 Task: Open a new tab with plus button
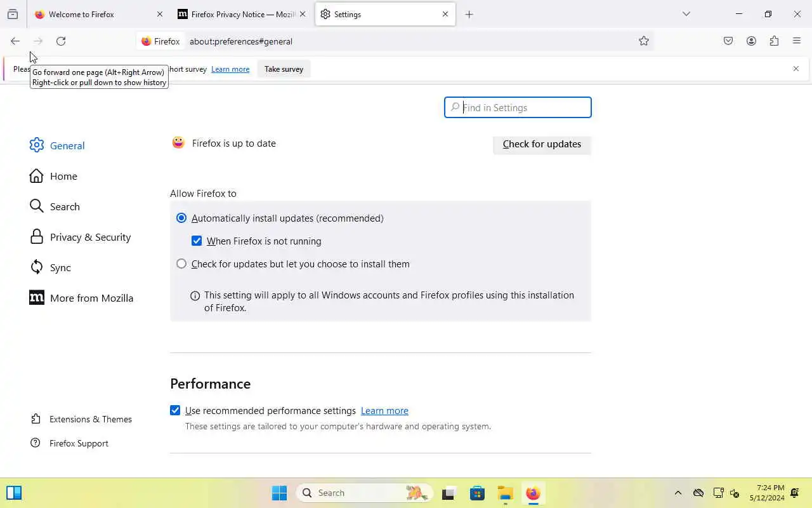pyautogui.click(x=469, y=14)
